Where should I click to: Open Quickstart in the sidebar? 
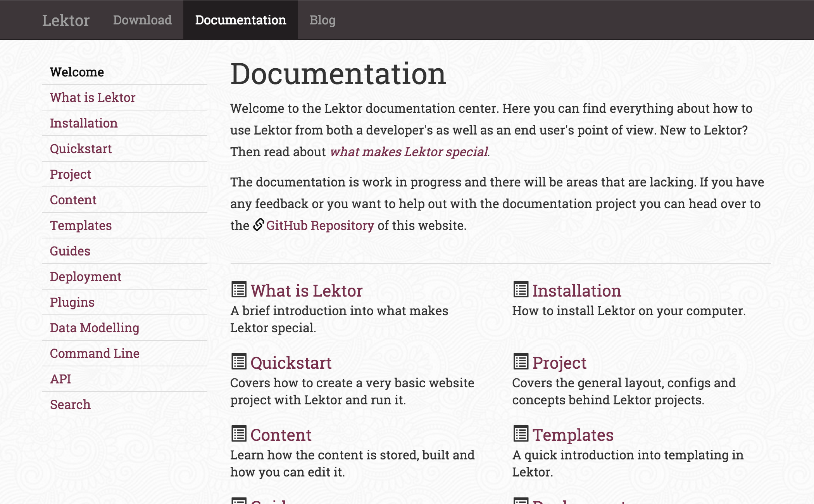tap(125, 149)
